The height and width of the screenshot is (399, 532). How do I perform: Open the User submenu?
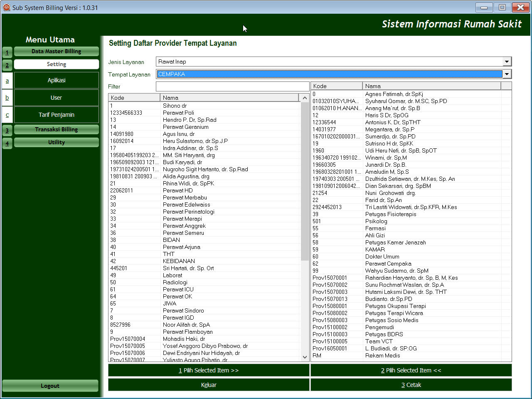click(57, 98)
